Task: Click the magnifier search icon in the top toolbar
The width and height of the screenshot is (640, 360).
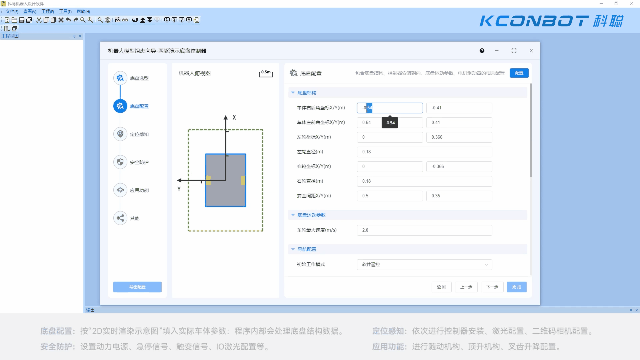Action: (82, 20)
